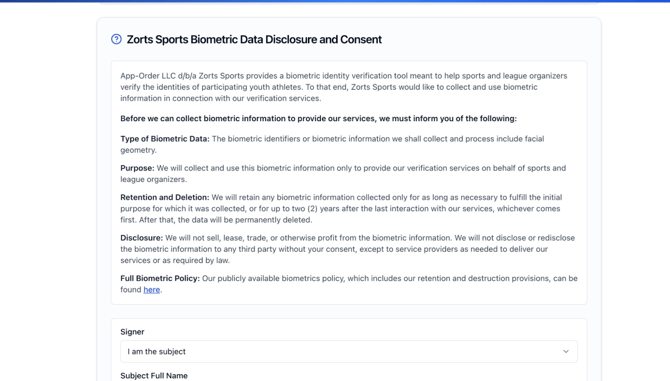Click the word "geometry." under biometric data type

tap(138, 150)
